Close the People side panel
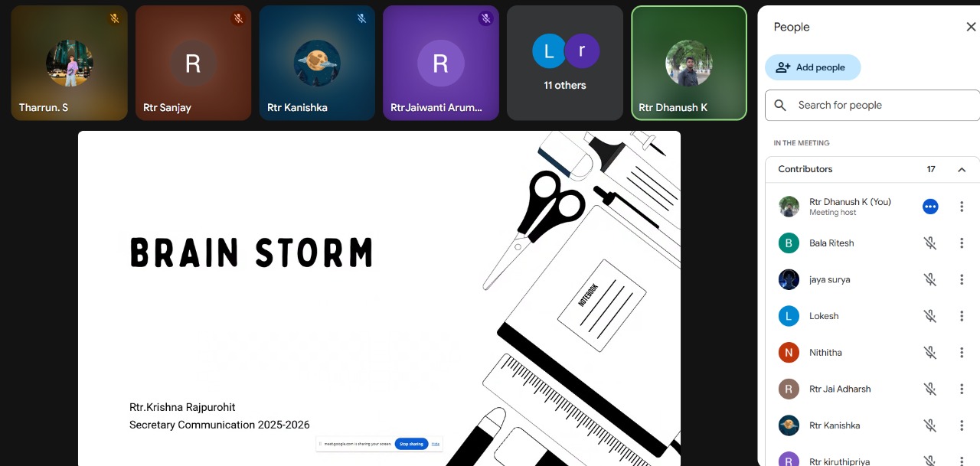This screenshot has height=466, width=980. click(971, 27)
